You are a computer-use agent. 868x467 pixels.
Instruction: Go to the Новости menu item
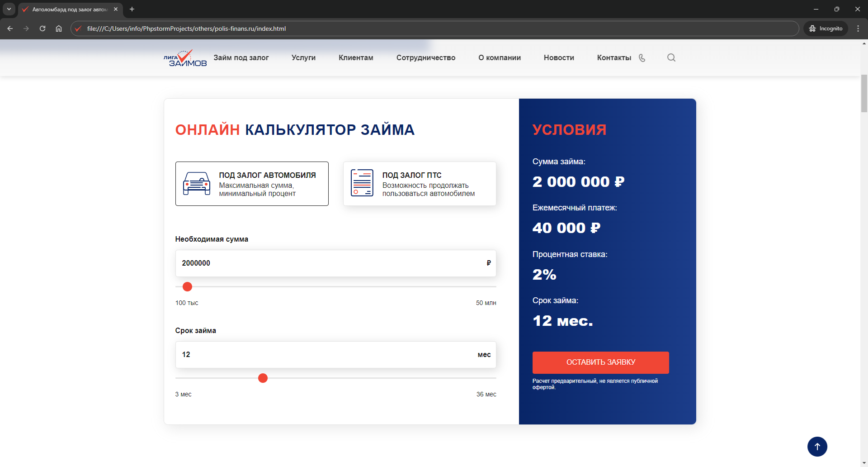click(x=559, y=58)
